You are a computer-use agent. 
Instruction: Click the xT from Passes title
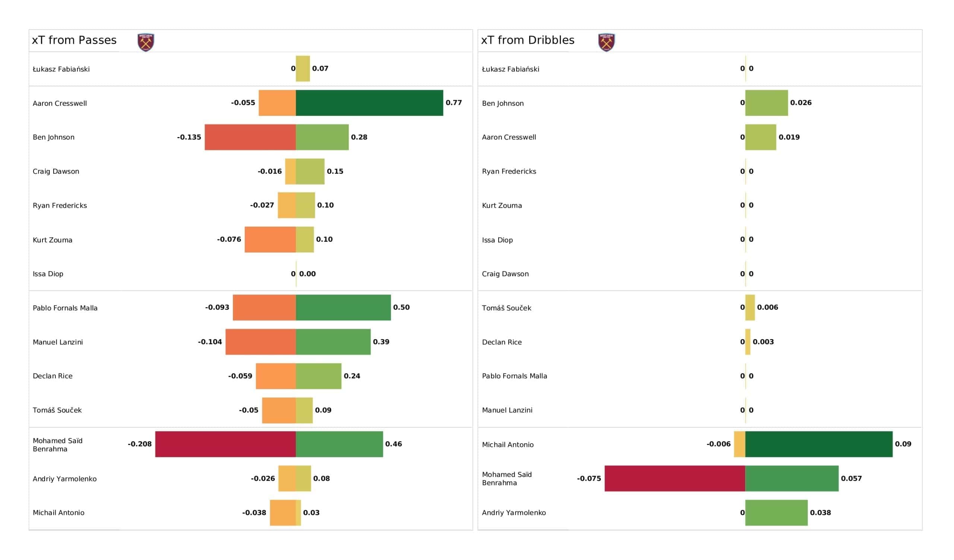coord(74,40)
